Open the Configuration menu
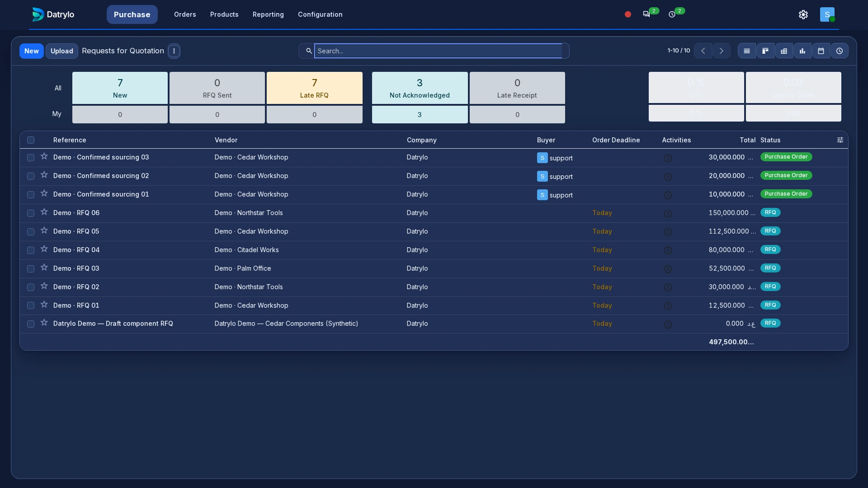 click(x=320, y=14)
